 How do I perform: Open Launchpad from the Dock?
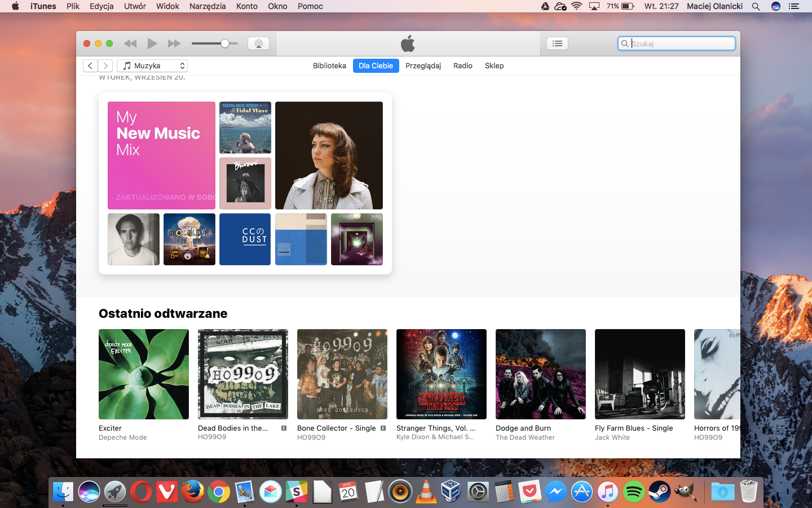coord(115,492)
